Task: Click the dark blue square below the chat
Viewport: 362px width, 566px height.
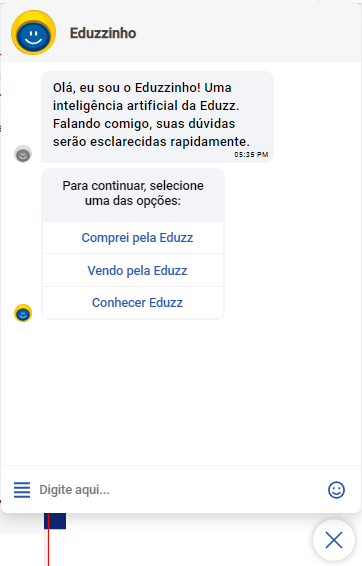Action: [x=55, y=521]
